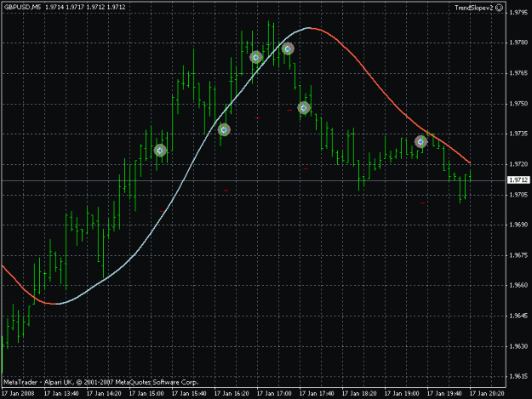Image resolution: width=532 pixels, height=399 pixels.
Task: Click time axis label 17 Jan 16:20
Action: tap(232, 394)
